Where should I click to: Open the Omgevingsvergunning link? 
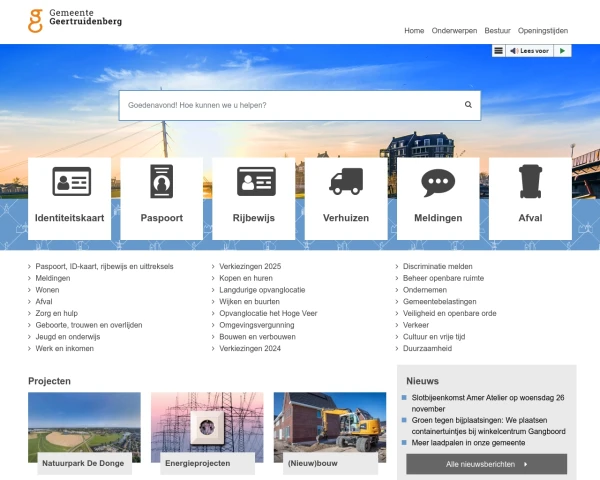(x=256, y=325)
